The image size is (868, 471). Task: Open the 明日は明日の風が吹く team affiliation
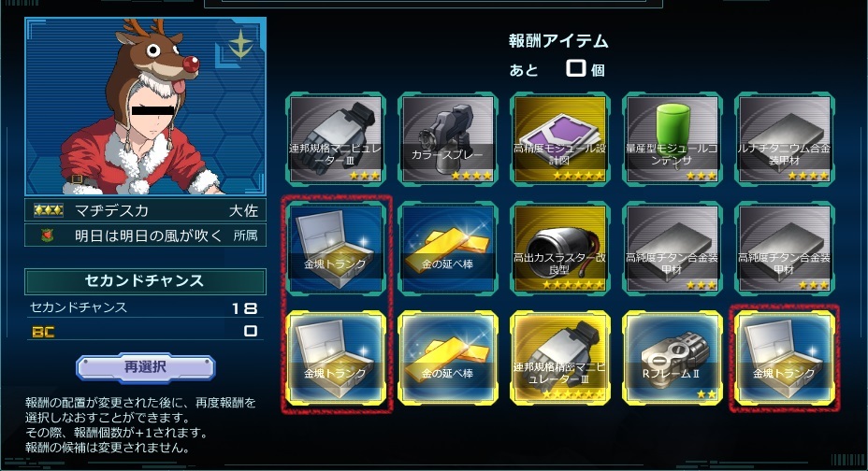145,235
